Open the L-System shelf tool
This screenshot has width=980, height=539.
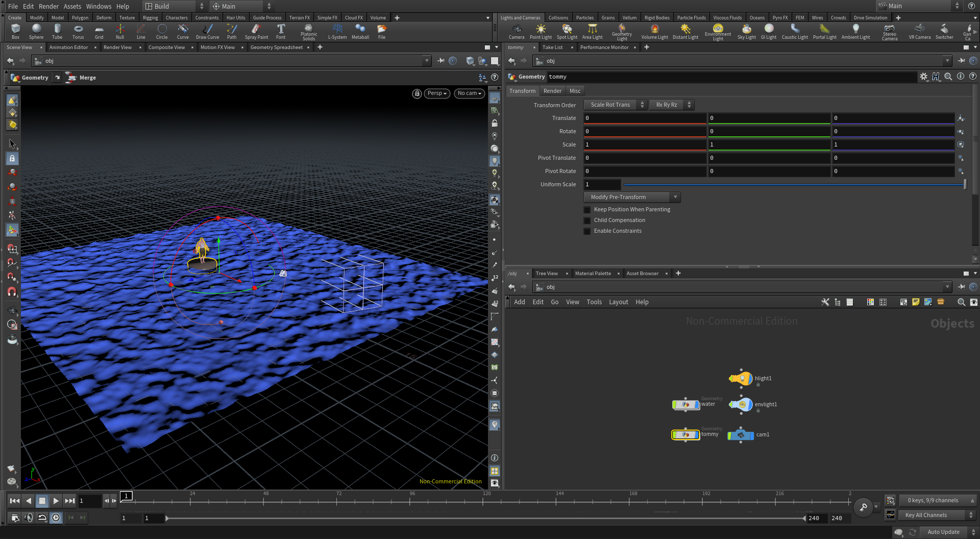(x=337, y=31)
